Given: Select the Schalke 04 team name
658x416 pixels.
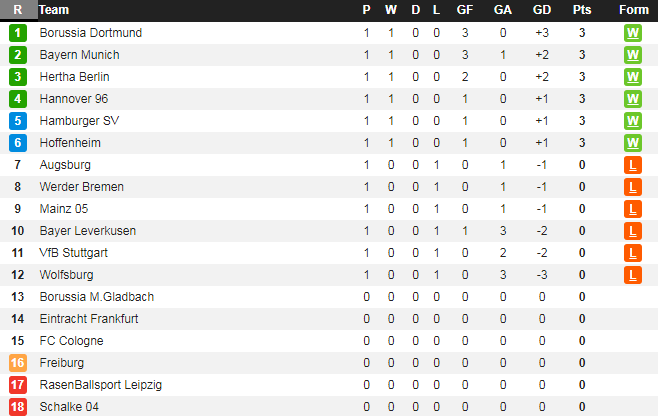Looking at the screenshot, I should click(69, 407).
